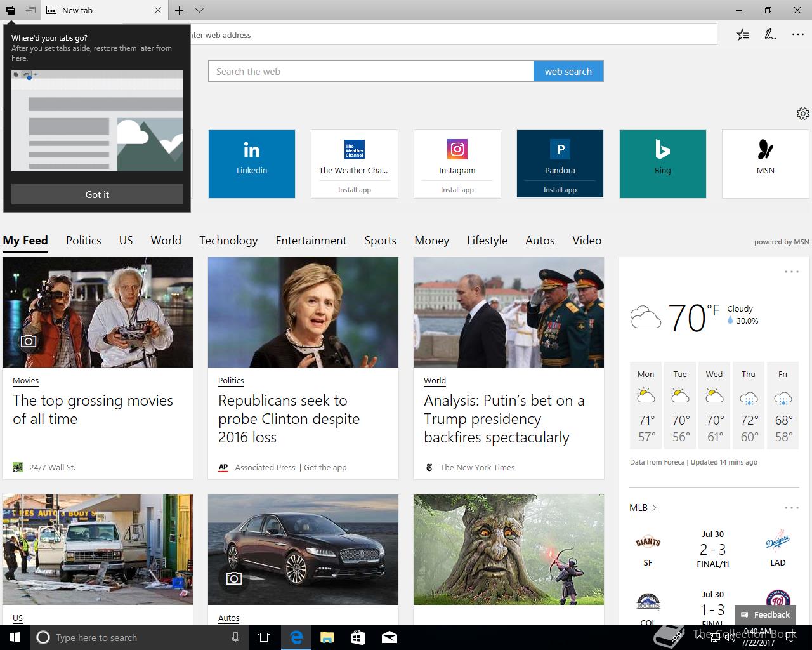The width and height of the screenshot is (812, 650).
Task: Open the tabs you've set aside icon
Action: point(10,10)
